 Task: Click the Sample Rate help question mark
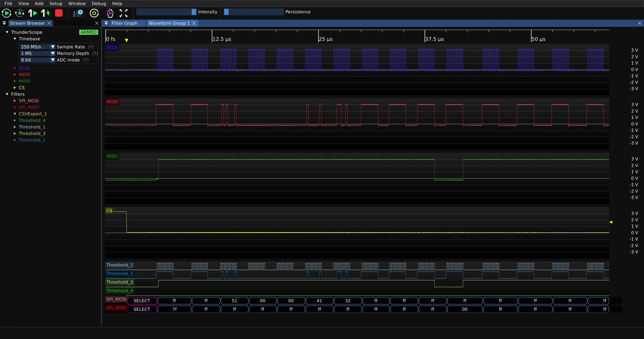coord(91,47)
